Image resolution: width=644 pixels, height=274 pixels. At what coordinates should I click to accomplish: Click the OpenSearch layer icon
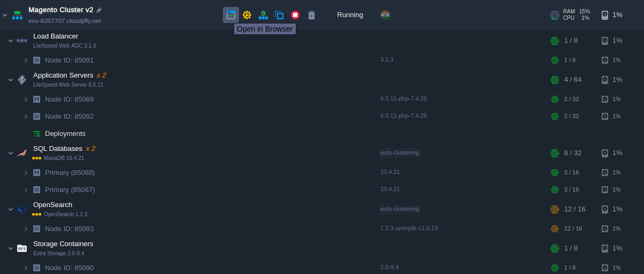pos(21,209)
